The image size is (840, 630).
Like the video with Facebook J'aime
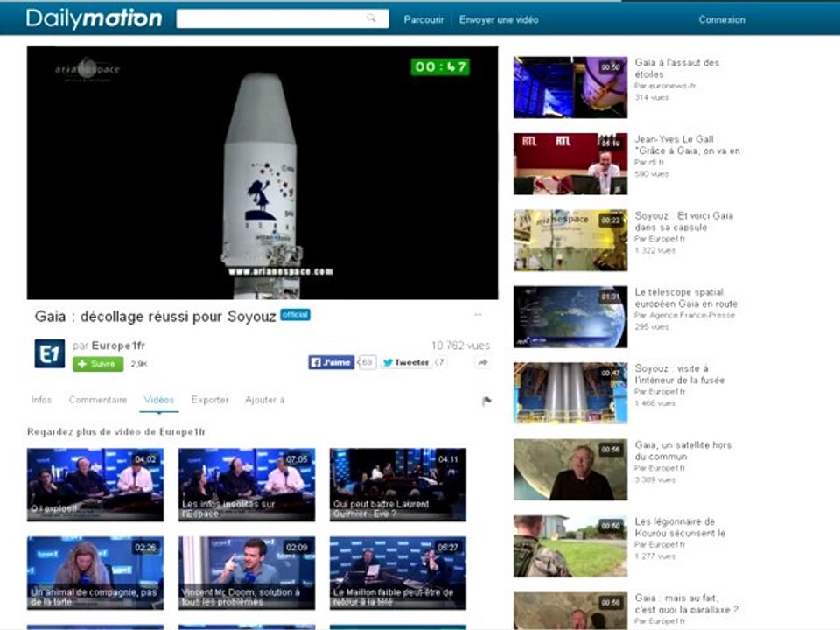coord(331,362)
